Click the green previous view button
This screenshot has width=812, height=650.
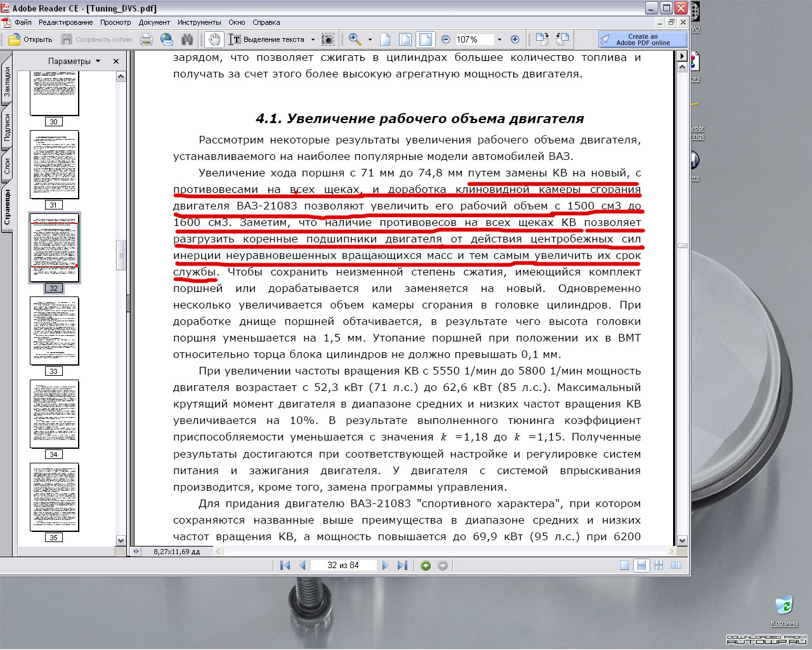tap(426, 566)
